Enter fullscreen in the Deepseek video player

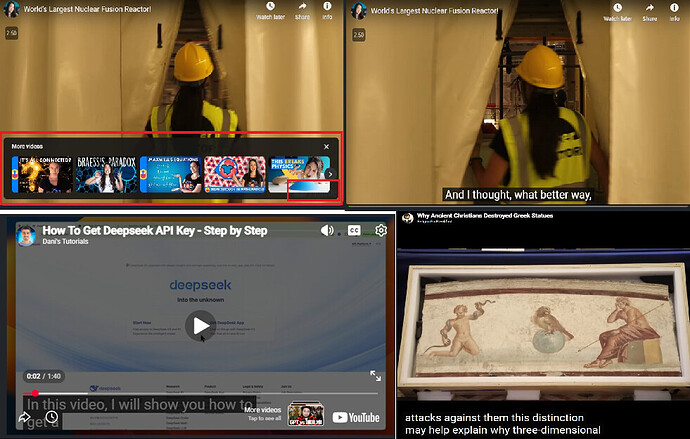(x=376, y=376)
